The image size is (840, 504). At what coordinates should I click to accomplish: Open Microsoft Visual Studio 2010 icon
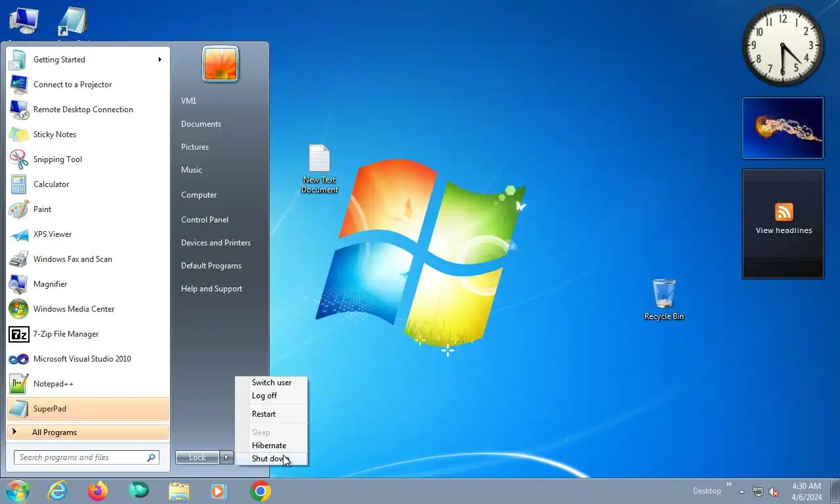(18, 359)
